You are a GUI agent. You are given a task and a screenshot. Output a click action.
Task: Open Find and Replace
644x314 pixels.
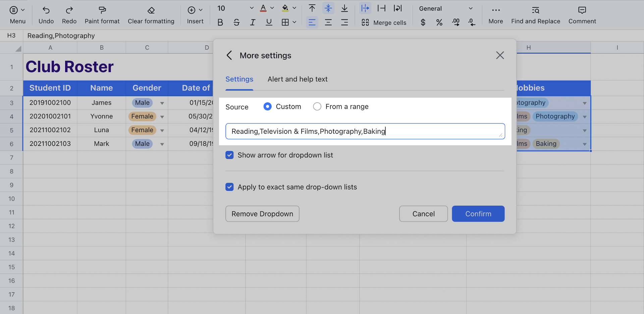pos(535,15)
